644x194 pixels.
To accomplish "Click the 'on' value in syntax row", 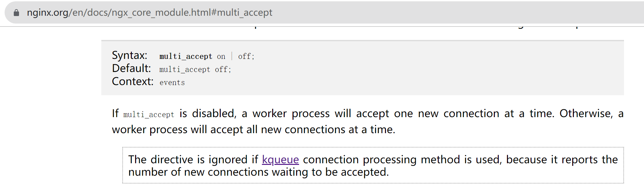I will [221, 57].
